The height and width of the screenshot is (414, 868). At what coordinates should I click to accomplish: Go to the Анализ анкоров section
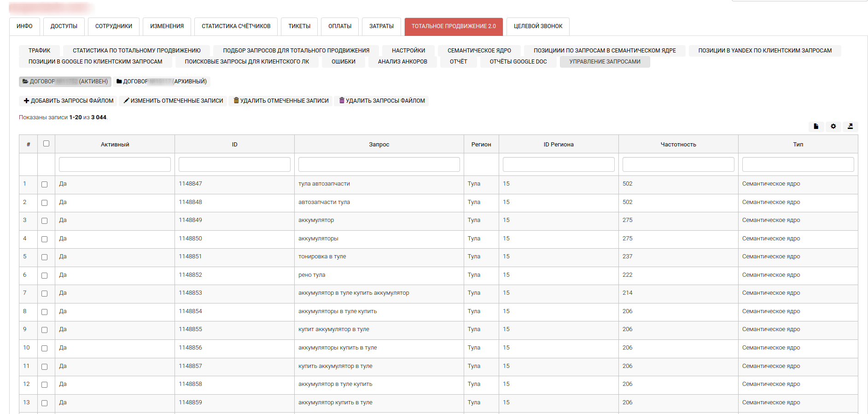click(x=402, y=62)
